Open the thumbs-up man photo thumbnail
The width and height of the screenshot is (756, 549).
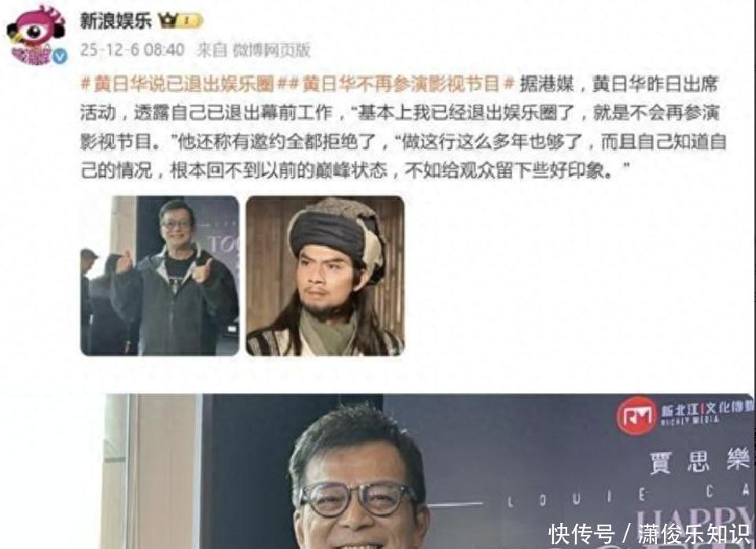tap(160, 276)
